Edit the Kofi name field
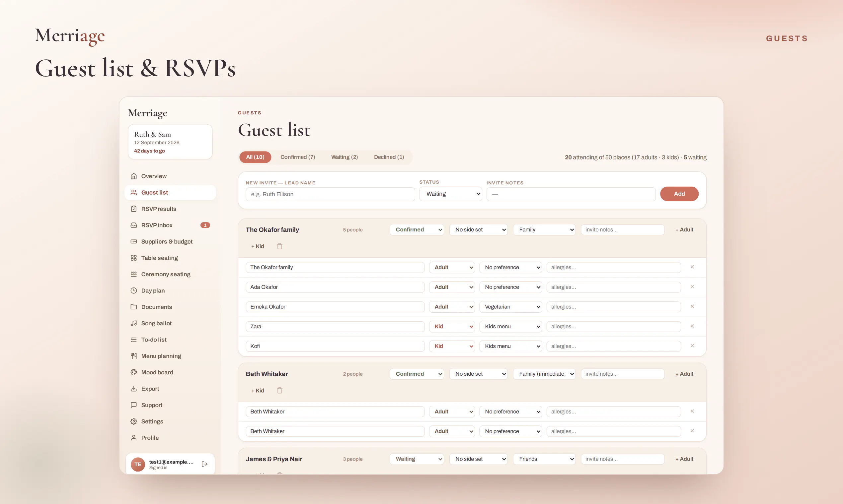This screenshot has width=843, height=504. click(335, 346)
